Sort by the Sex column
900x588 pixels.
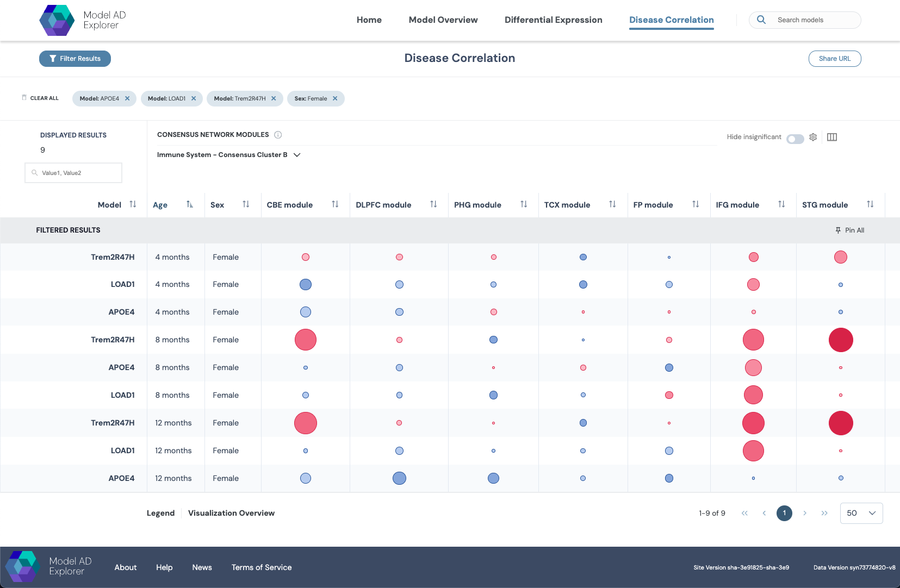pyautogui.click(x=246, y=204)
